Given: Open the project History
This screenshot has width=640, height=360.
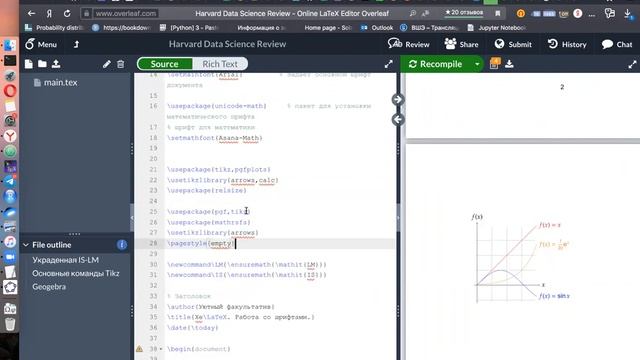Looking at the screenshot, I should (x=567, y=44).
